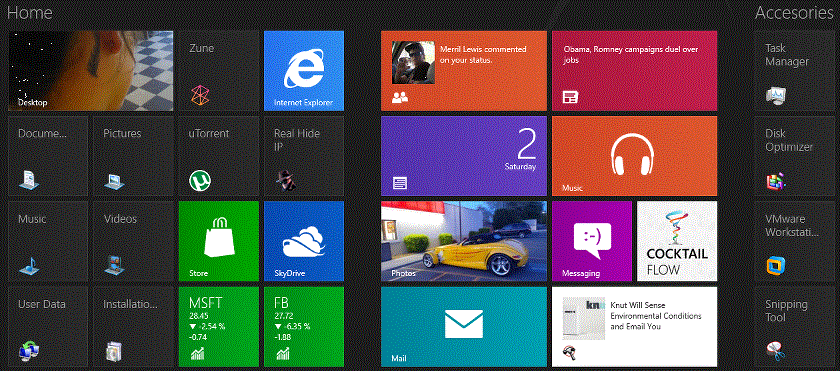This screenshot has width=840, height=371.
Task: Open the User Data icon
Action: pyautogui.click(x=29, y=351)
